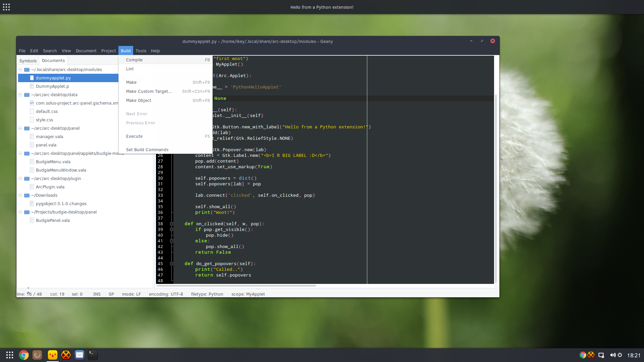Viewport: 644px width, 362px height.
Task: Open the taskbar app menu grid icon
Action: pyautogui.click(x=10, y=355)
